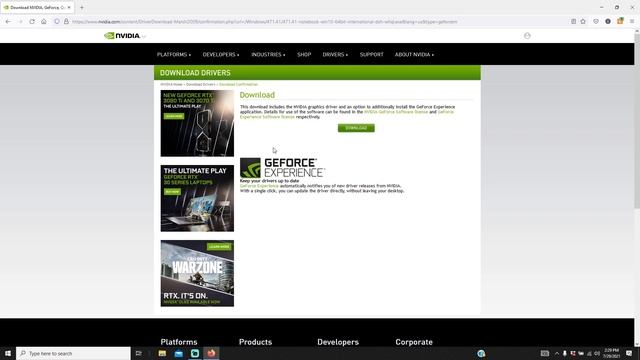Screen dimensions: 640x360
Task: Expand the DRIVERS menu
Action: (335, 55)
